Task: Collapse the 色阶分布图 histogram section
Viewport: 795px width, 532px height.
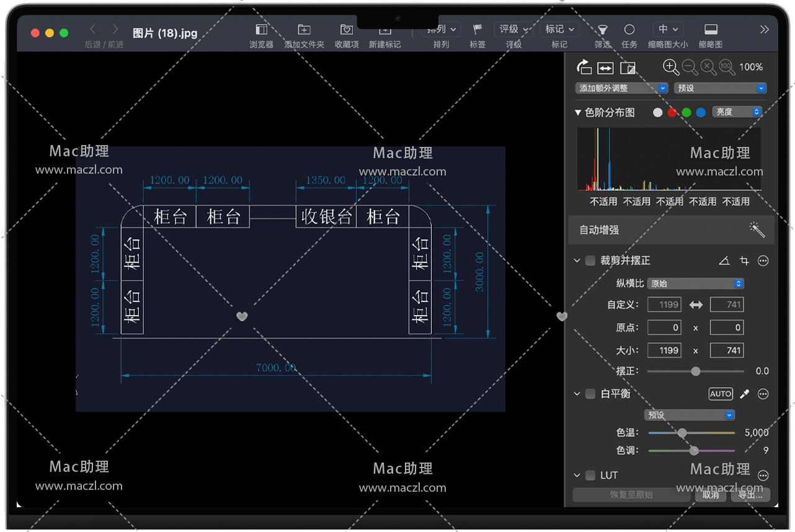Action: point(578,112)
